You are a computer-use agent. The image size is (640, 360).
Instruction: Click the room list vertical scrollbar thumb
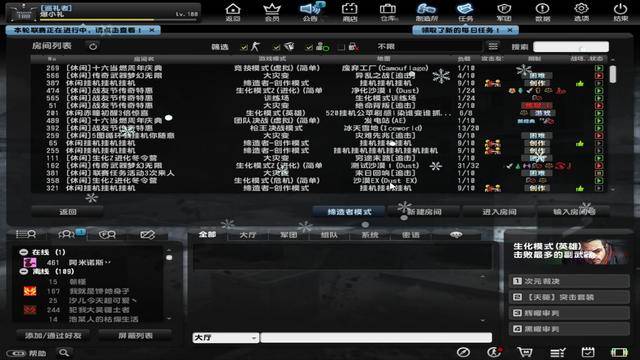613,74
